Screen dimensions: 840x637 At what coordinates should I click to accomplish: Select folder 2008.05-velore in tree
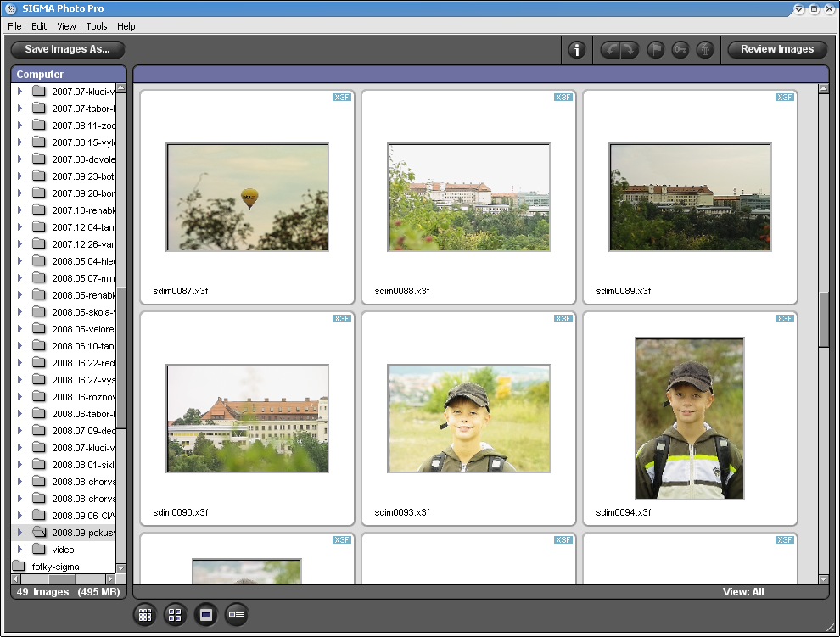(83, 329)
